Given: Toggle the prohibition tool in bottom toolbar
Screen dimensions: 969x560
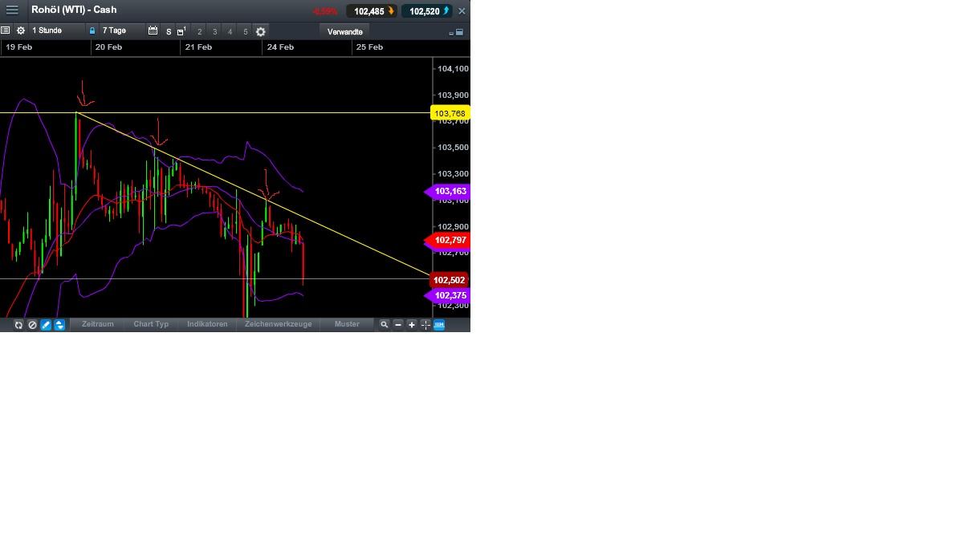Looking at the screenshot, I should (x=32, y=324).
